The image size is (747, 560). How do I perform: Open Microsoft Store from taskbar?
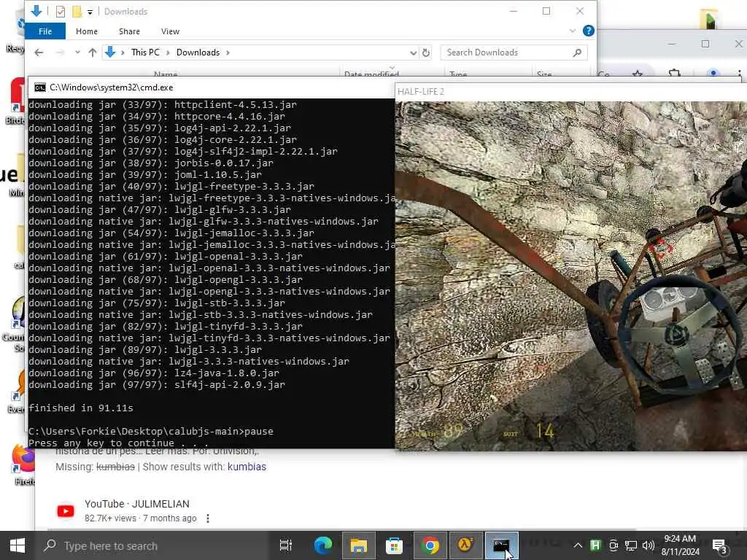point(394,545)
